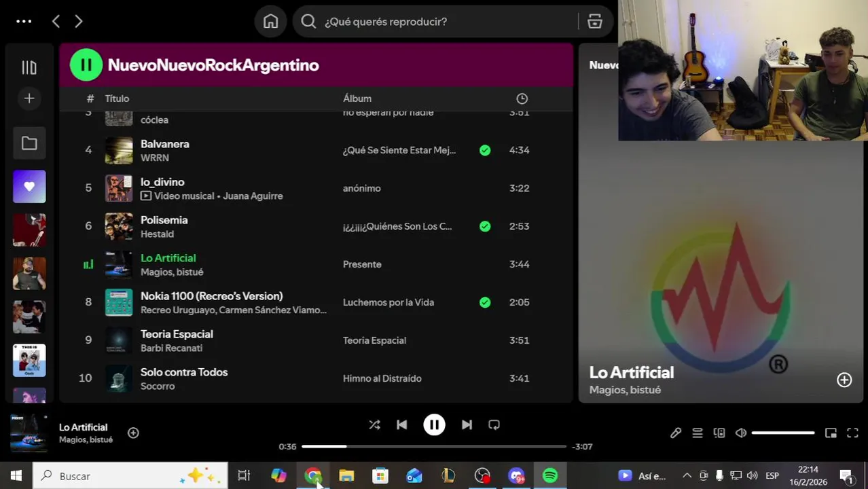The width and height of the screenshot is (868, 489).
Task: Toggle saved check for Balvanera
Action: (x=485, y=150)
